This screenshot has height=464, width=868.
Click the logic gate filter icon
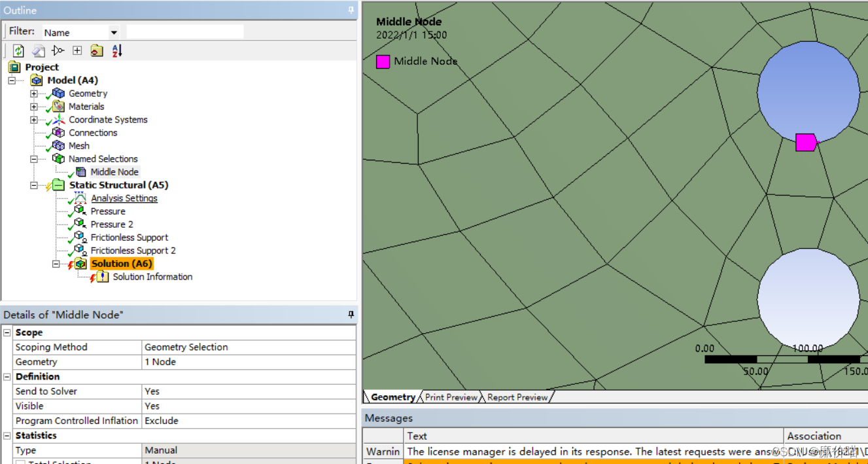tap(58, 50)
